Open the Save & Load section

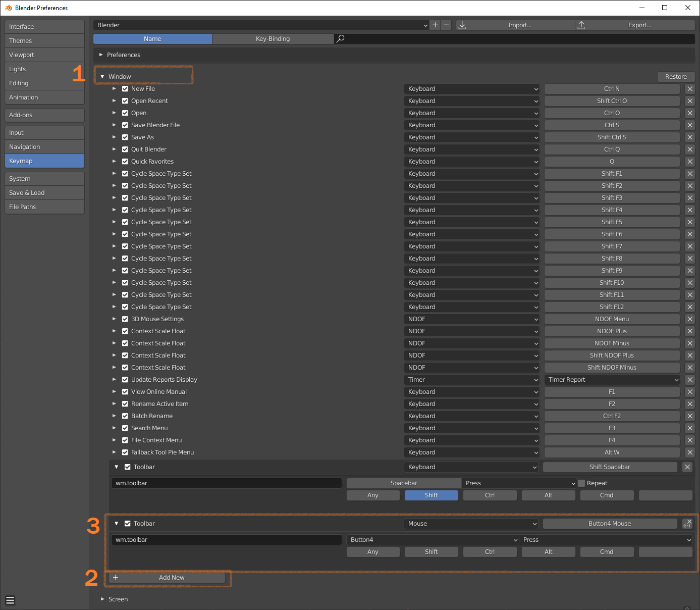[x=44, y=193]
